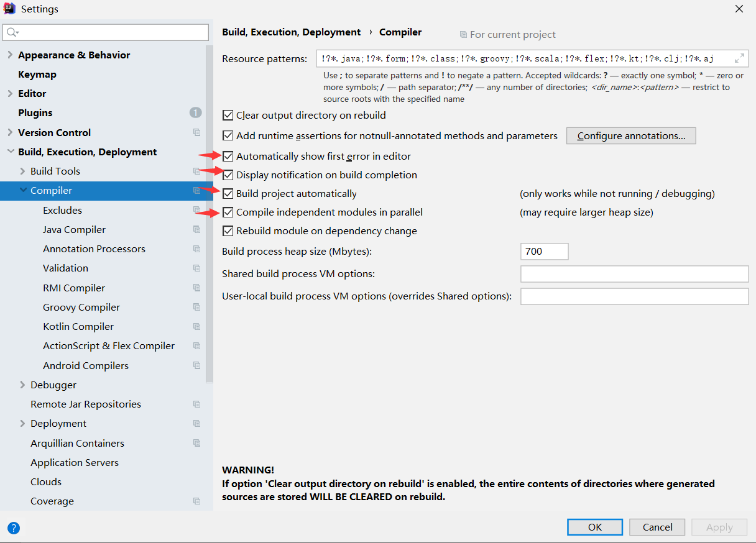Confirm settings with OK button
The image size is (756, 543).
595,527
